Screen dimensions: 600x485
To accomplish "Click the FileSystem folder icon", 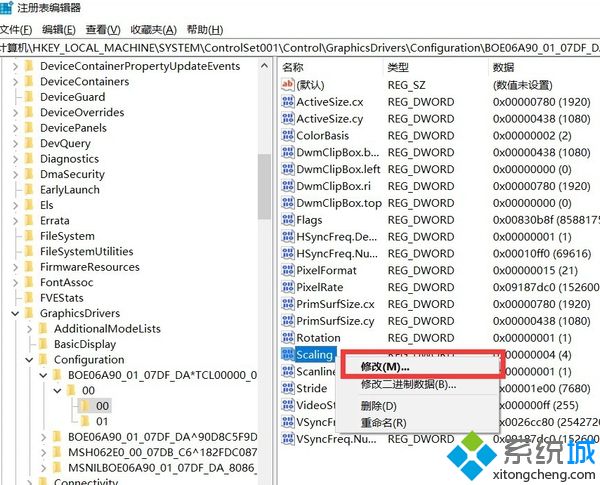I will pos(29,236).
